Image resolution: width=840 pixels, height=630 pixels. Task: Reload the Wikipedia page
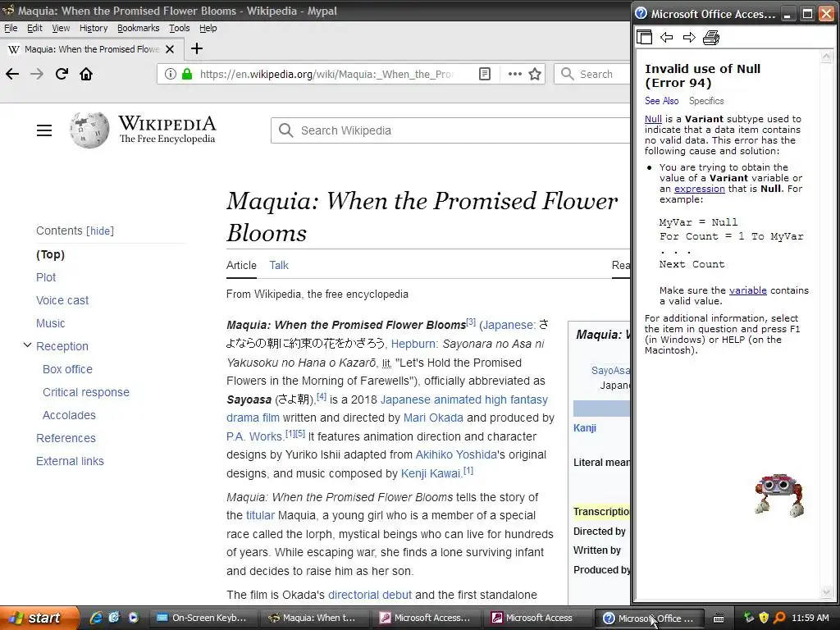[x=62, y=74]
